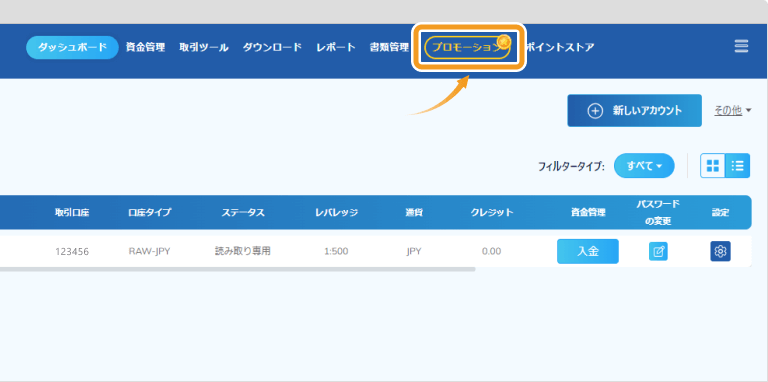Click the 取引口座 column header
768x382 pixels.
[72, 213]
